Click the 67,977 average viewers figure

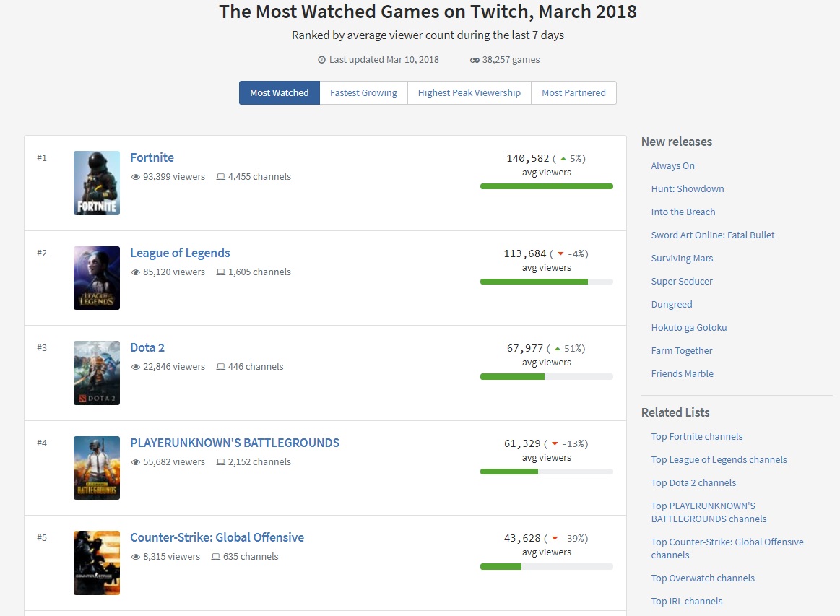(525, 349)
